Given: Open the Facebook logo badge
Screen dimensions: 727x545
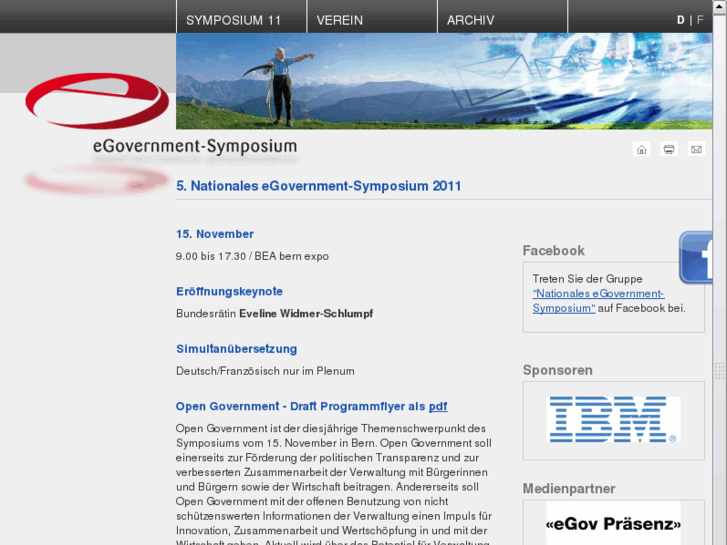Looking at the screenshot, I should pyautogui.click(x=696, y=257).
